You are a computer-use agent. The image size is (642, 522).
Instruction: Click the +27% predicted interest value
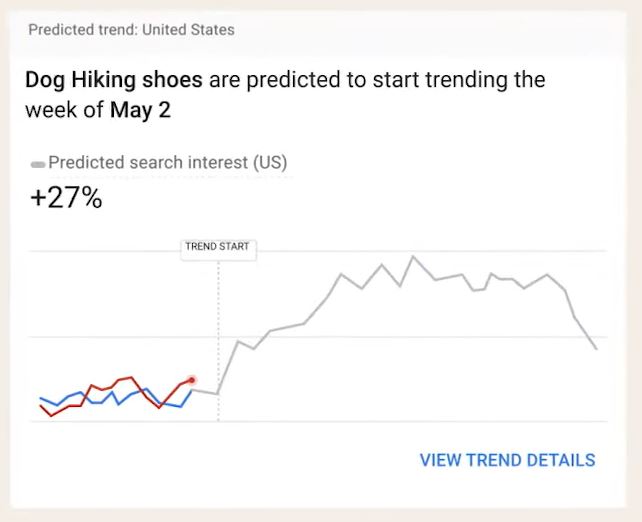click(x=66, y=198)
